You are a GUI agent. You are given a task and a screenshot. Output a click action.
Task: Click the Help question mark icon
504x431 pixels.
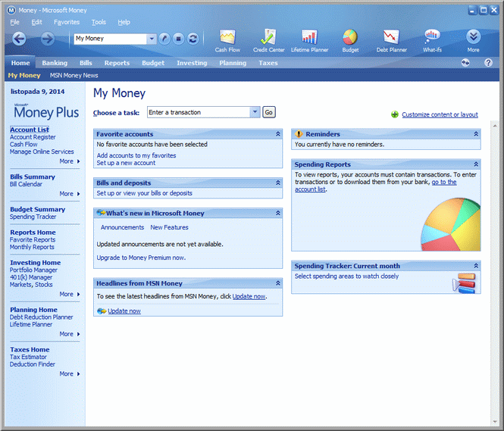(488, 63)
